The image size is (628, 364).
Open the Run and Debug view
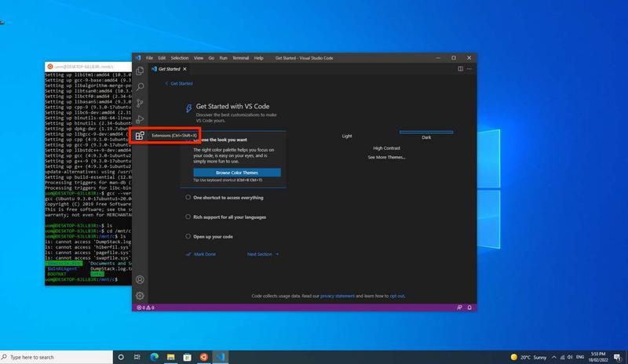(140, 119)
